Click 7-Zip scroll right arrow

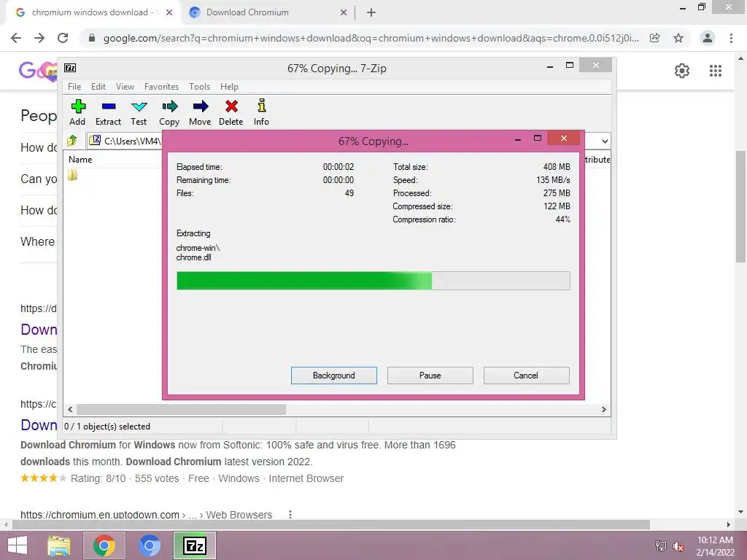pos(603,410)
